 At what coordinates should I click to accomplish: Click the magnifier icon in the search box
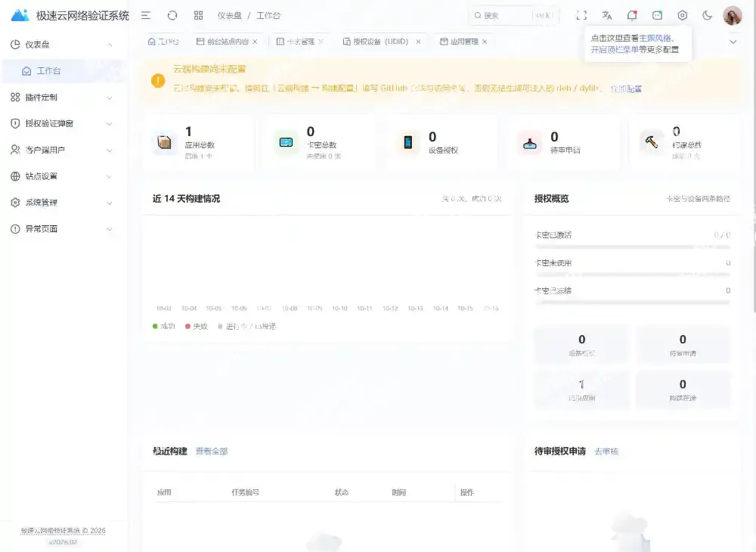click(x=477, y=15)
